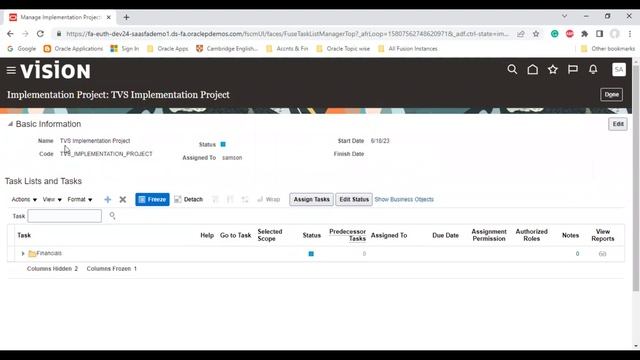640x360 pixels.
Task: Open the View dropdown menu
Action: coord(52,200)
